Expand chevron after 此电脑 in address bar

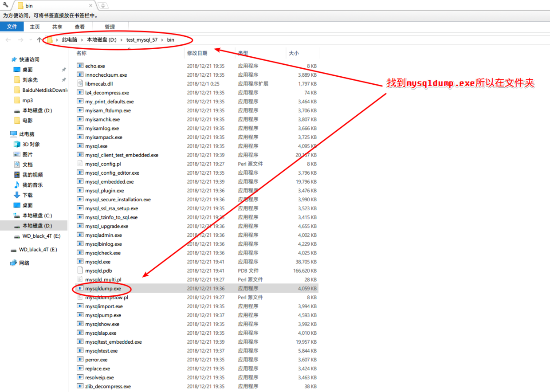[x=82, y=40]
